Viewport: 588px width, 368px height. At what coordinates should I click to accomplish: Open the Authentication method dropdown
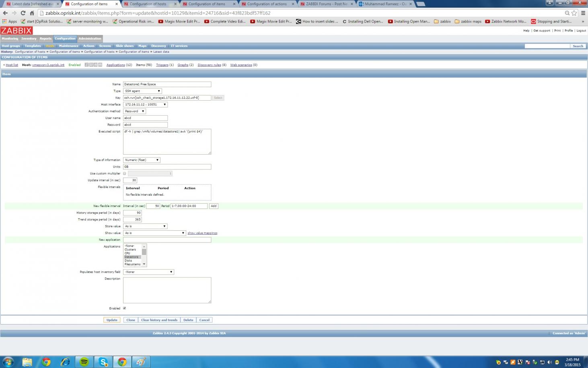coord(134,111)
